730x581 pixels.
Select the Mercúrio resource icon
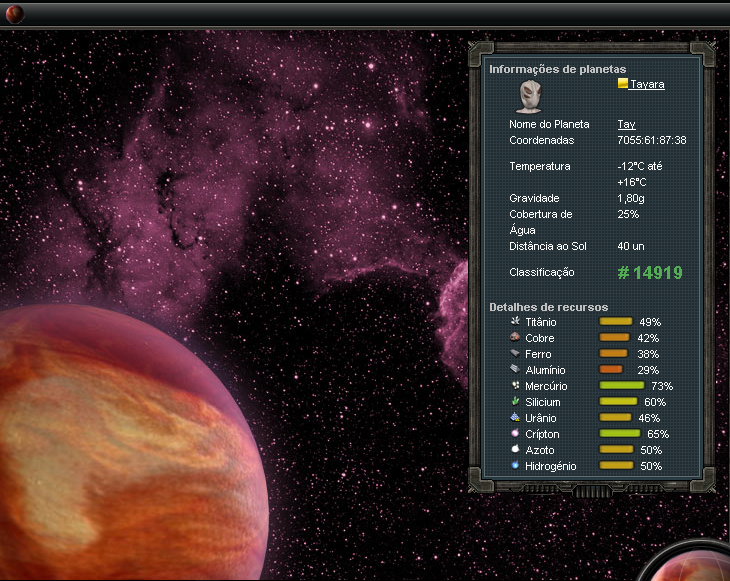coord(515,386)
